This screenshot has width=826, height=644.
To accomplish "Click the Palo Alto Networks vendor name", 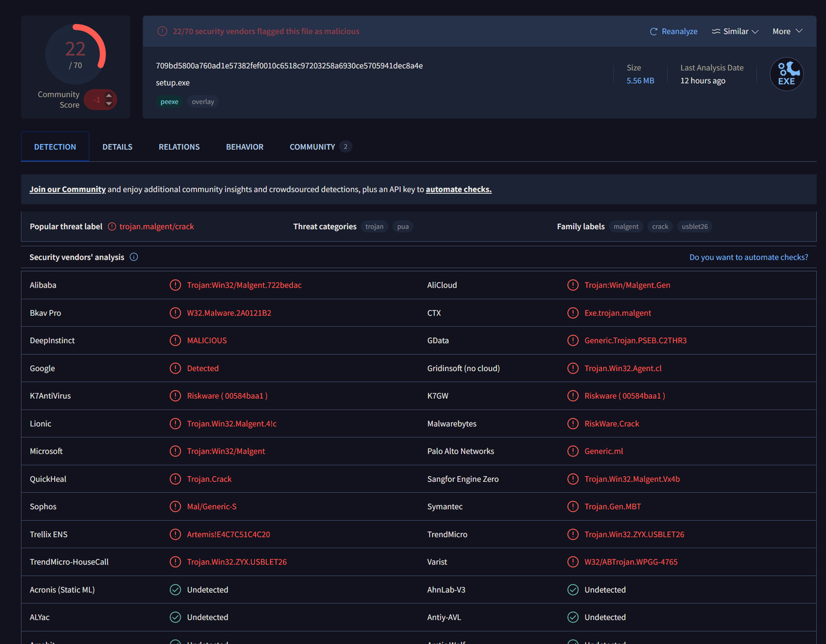I will coord(461,451).
